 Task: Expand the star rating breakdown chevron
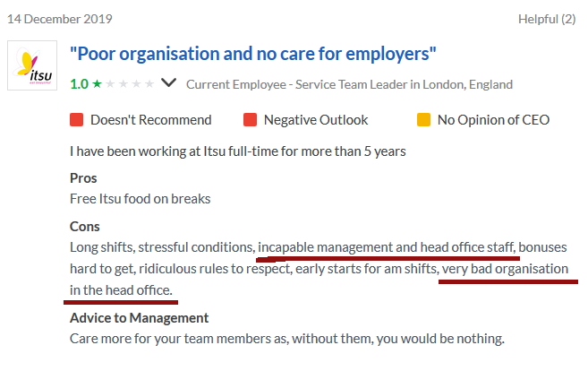(168, 83)
